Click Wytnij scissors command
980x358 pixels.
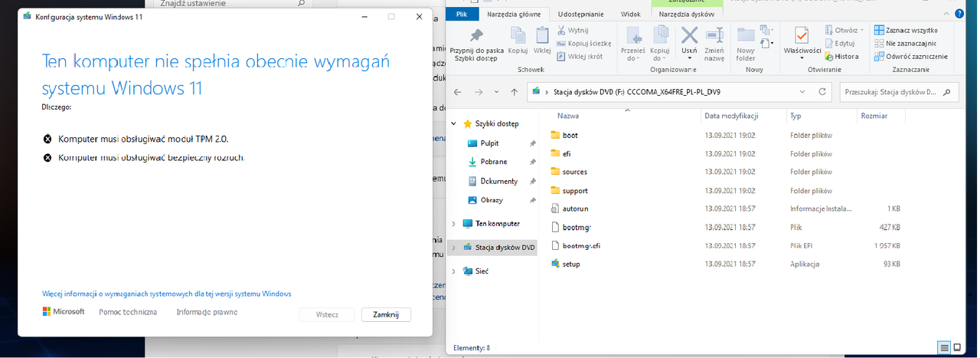pos(573,30)
